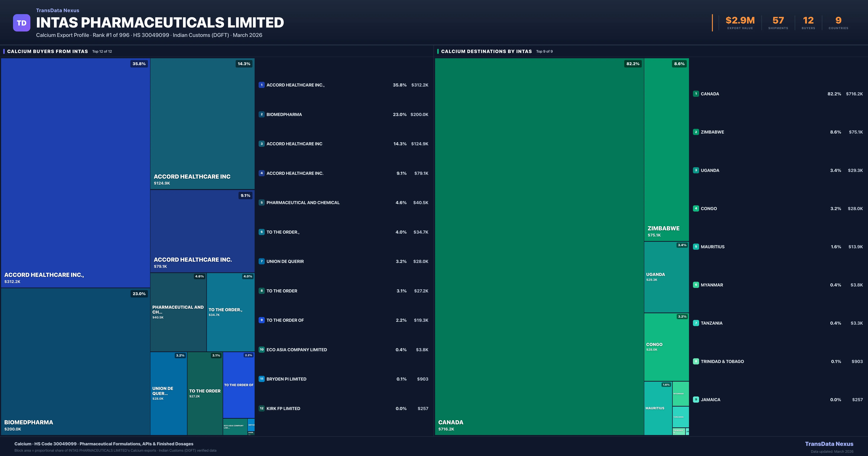Click rank 10 badge for ECO ASIA COMPANY

click(261, 349)
